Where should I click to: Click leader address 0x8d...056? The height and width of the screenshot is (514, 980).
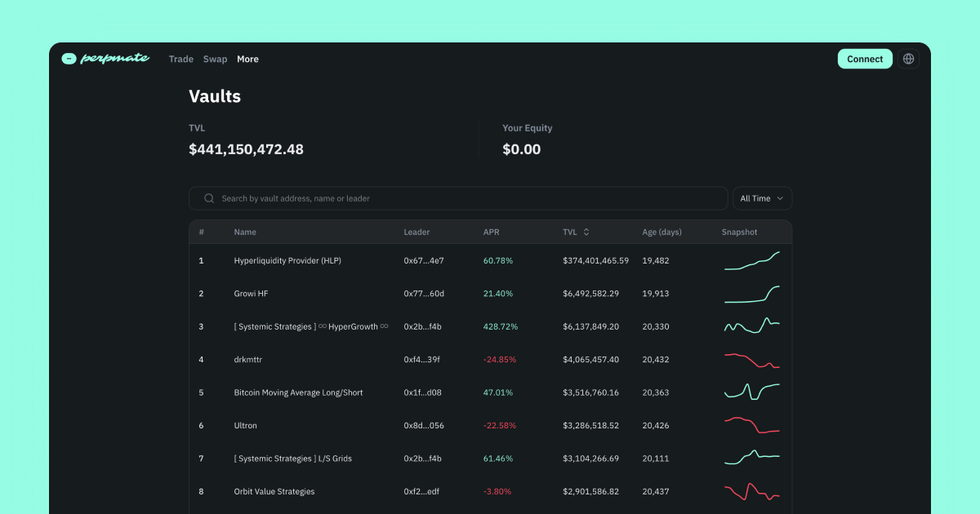[x=424, y=425]
